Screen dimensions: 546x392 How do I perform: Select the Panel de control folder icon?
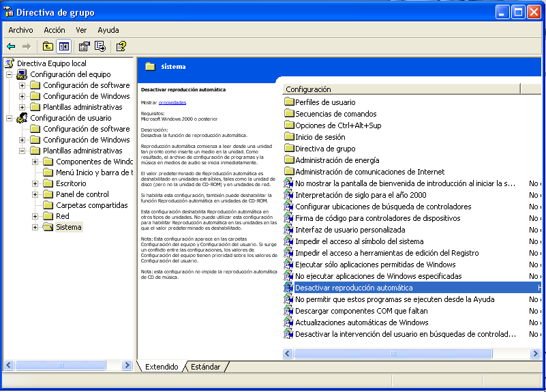pyautogui.click(x=48, y=194)
